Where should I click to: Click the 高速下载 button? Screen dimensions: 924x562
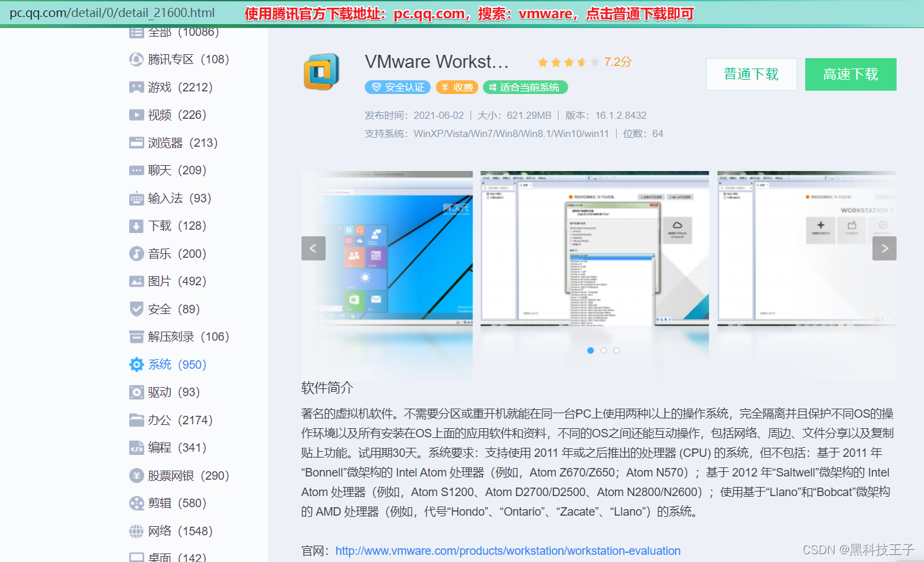pyautogui.click(x=851, y=74)
